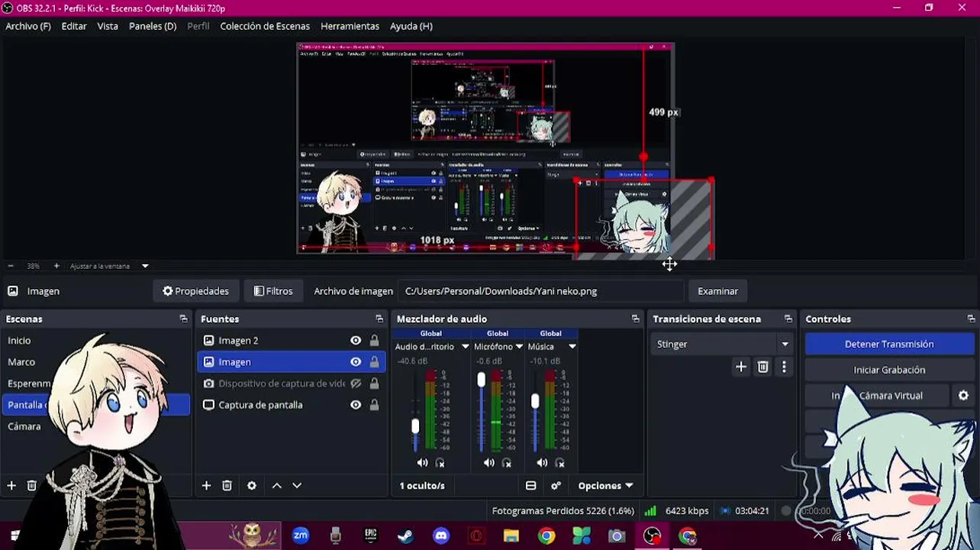Open the Colección de Escenas menu
The image size is (980, 550).
(x=265, y=26)
